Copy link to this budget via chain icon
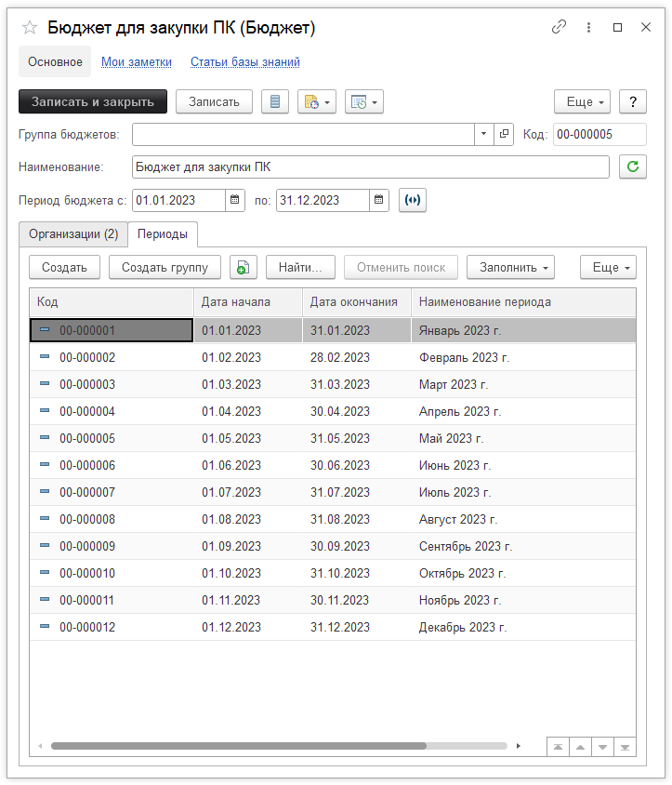Viewport: 672px width, 785px height. point(559,28)
